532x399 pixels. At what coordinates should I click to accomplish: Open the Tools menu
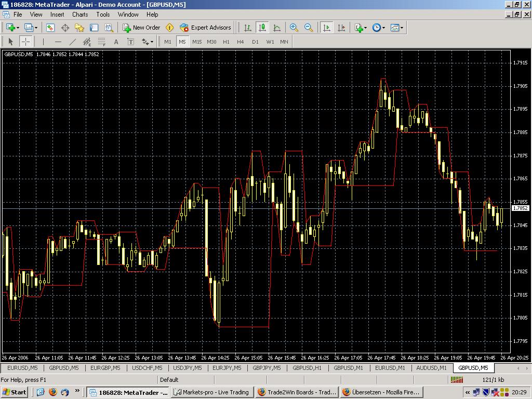[103, 14]
